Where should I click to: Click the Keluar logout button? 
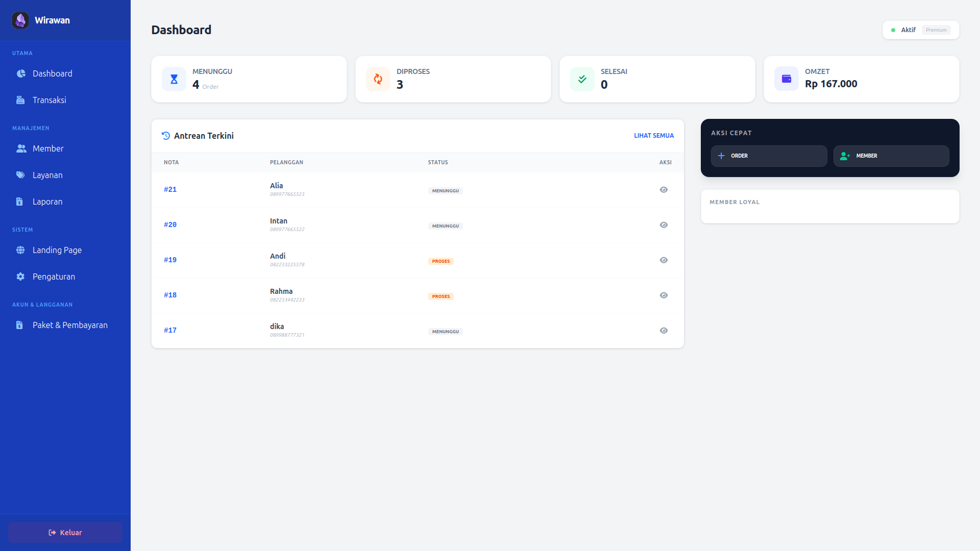click(x=65, y=532)
